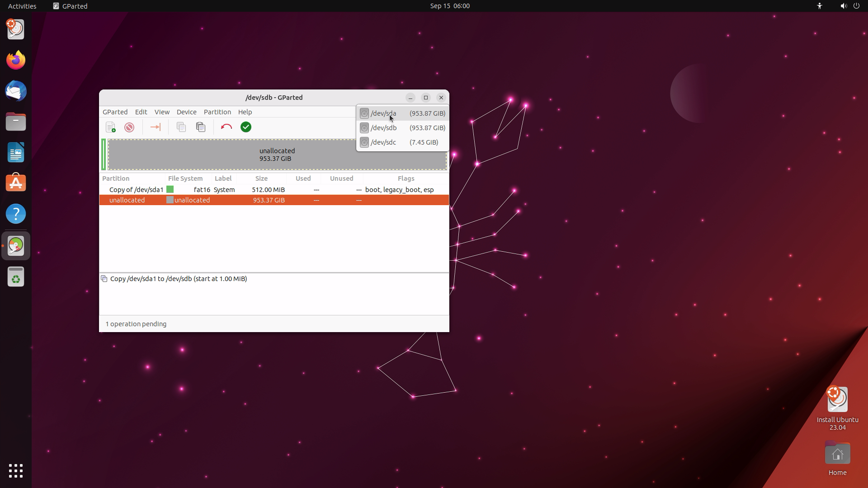The image size is (868, 488).
Task: Click the boot, legacy_boot, esp flags cell
Action: click(400, 190)
